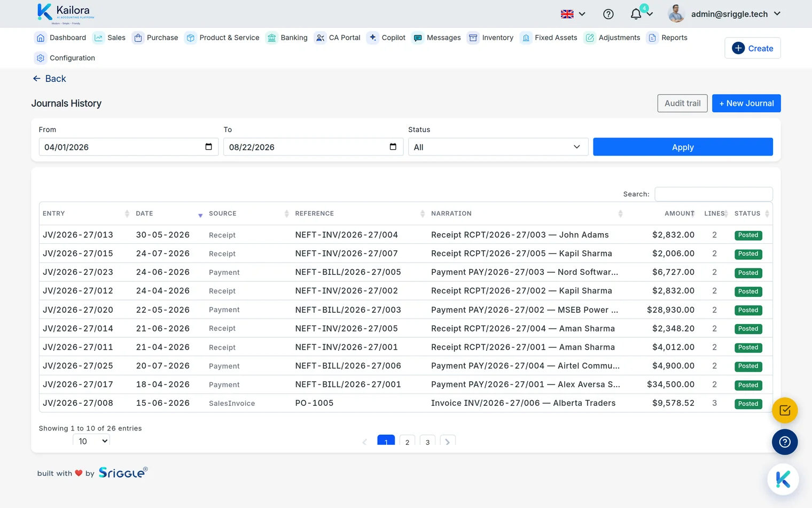The width and height of the screenshot is (812, 508).
Task: Open Messages section
Action: [436, 38]
